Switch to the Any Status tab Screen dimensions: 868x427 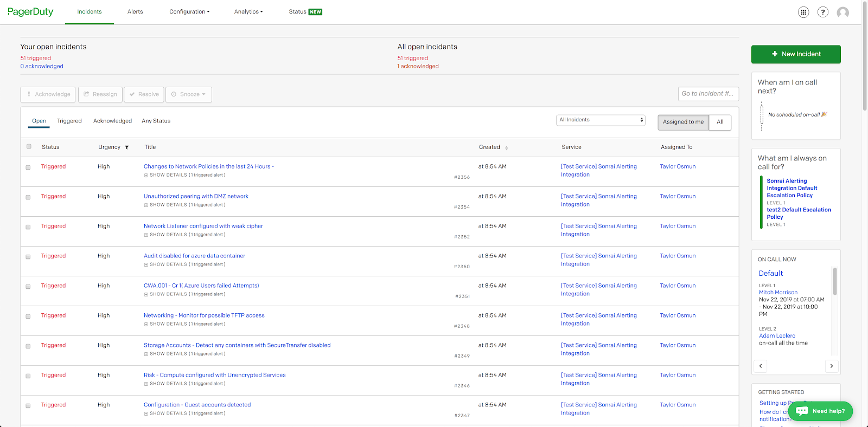click(156, 121)
